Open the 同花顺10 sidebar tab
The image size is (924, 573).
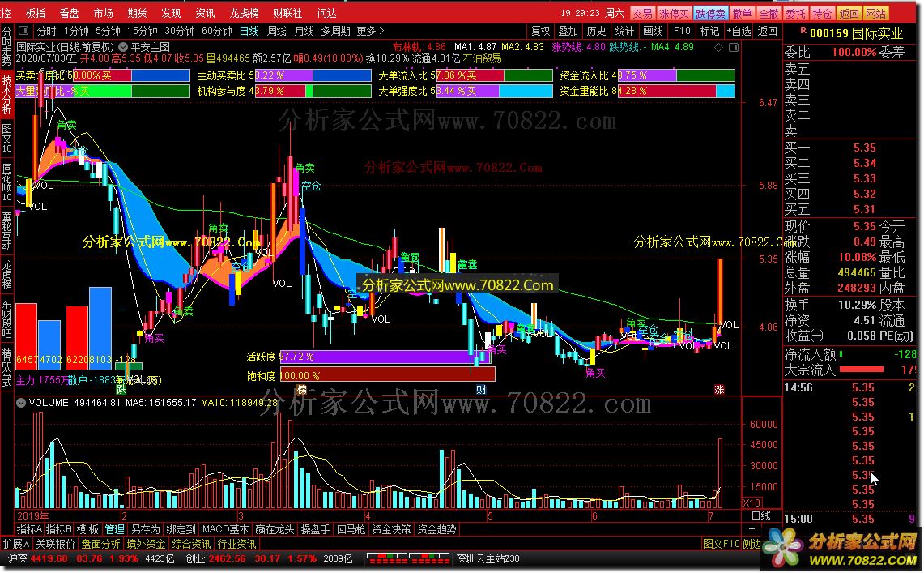click(x=6, y=182)
